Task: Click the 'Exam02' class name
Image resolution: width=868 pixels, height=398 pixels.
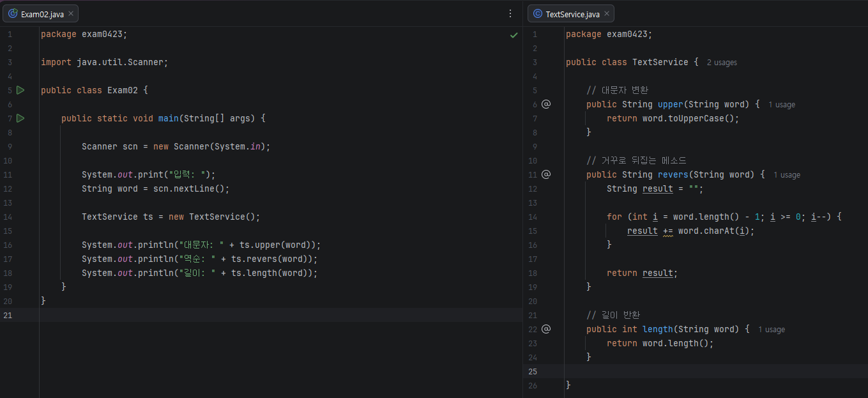Action: [123, 90]
